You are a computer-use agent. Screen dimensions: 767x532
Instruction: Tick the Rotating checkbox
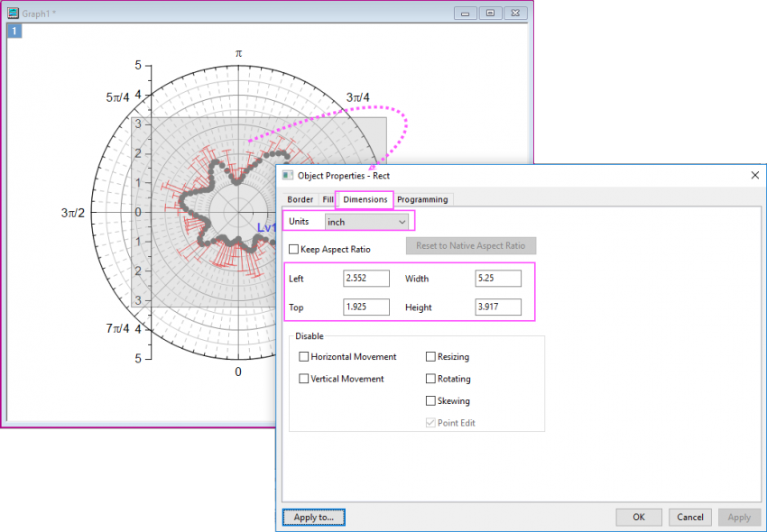430,379
